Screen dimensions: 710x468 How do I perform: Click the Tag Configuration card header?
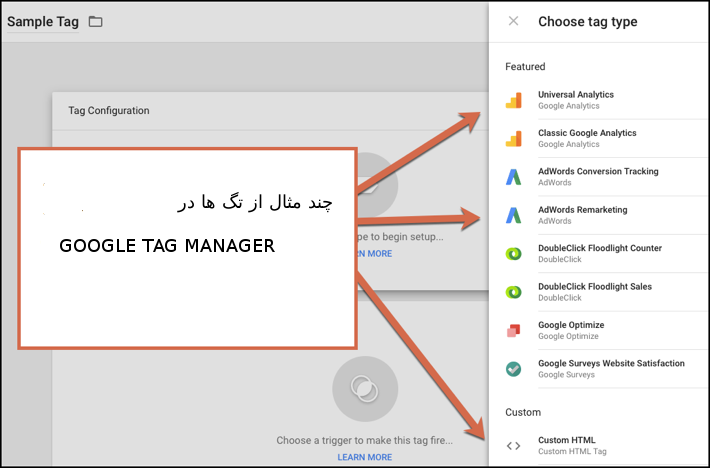click(270, 111)
